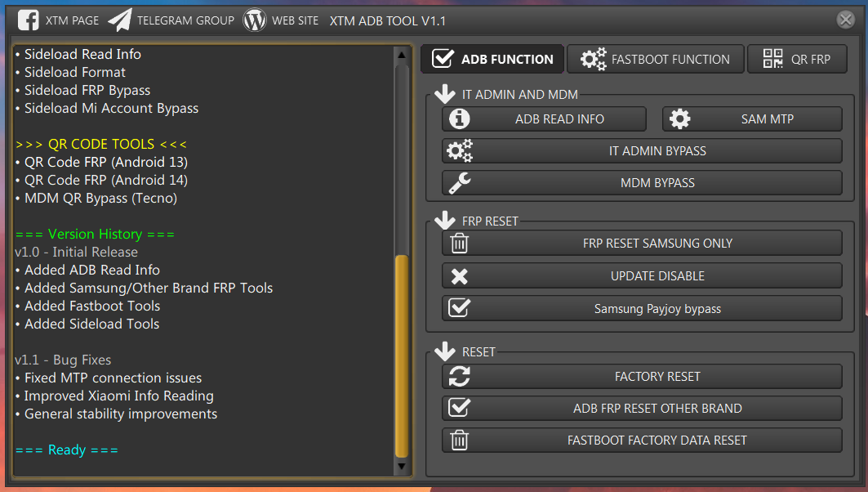Click the log scrollbar up arrow
Screen dimensions: 868x492
click(x=402, y=54)
